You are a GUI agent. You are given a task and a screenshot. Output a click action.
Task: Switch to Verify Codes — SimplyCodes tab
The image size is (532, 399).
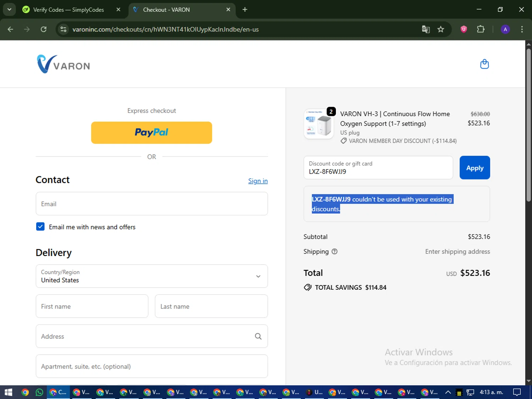pyautogui.click(x=68, y=10)
